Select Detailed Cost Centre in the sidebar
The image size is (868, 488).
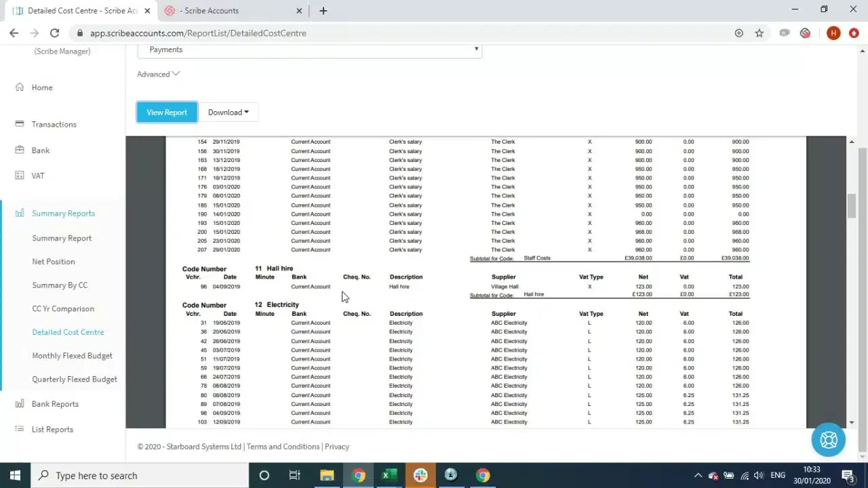pos(68,332)
